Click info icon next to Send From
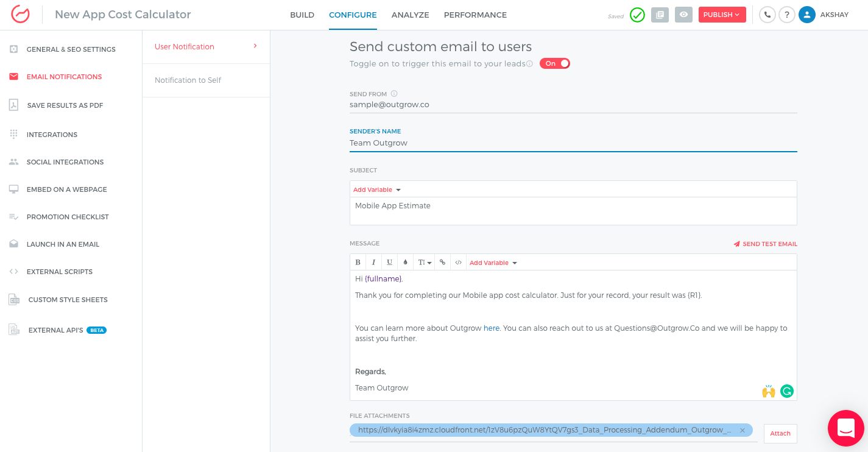Screen dimensions: 868x452 coord(394,94)
